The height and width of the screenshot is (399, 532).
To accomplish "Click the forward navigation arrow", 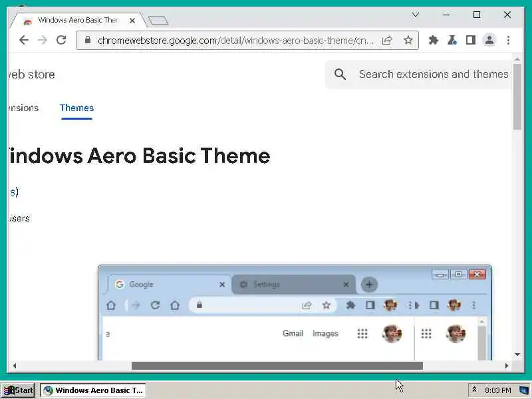I will pos(43,40).
